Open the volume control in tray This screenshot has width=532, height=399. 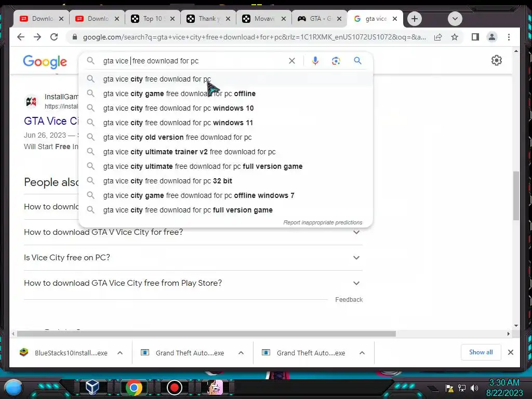474,388
